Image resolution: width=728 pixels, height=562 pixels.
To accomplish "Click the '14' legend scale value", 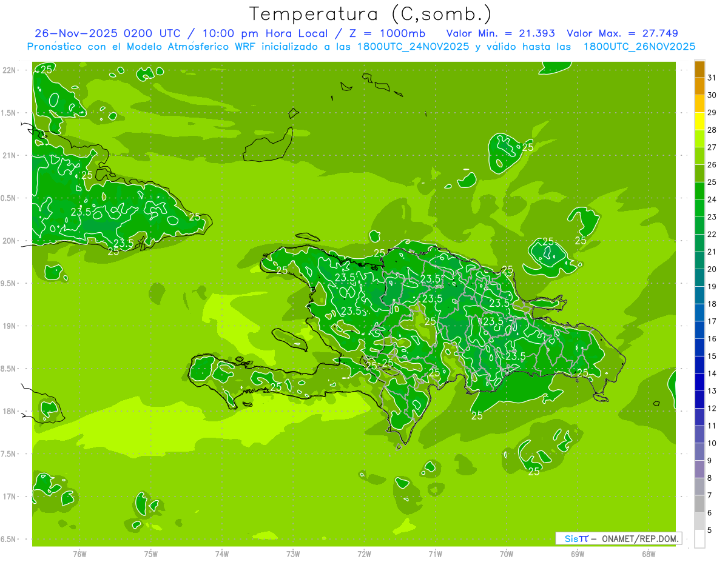I will click(712, 373).
